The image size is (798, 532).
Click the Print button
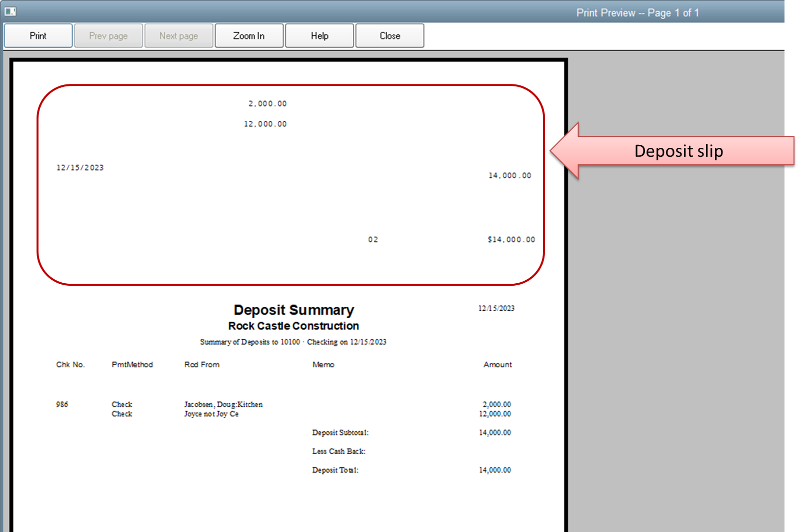(x=38, y=36)
